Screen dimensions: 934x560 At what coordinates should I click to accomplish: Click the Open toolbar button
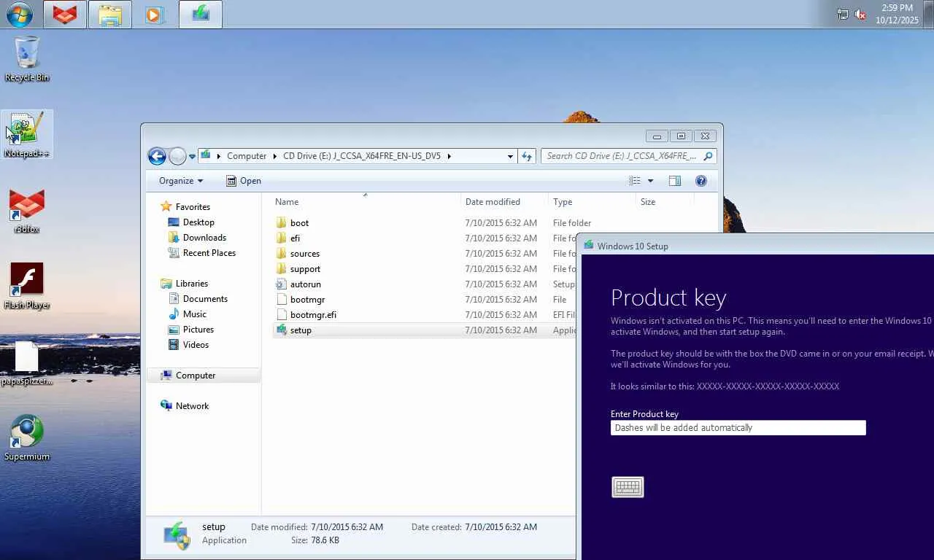coord(244,181)
